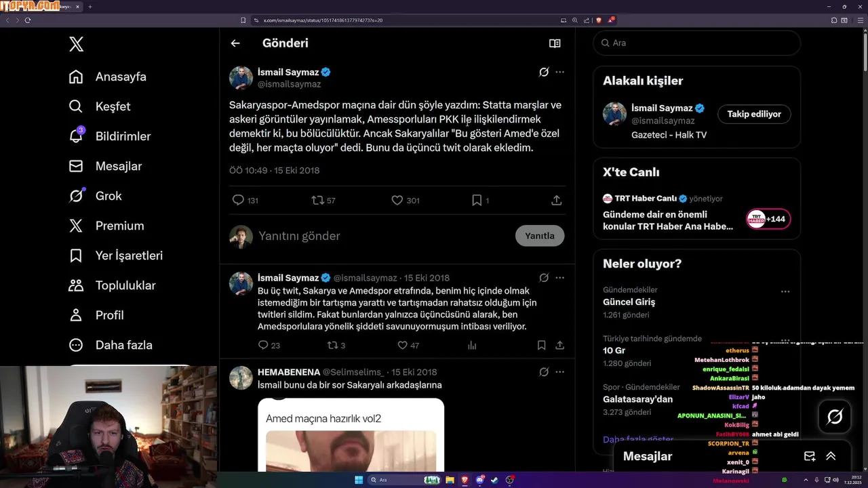868x488 pixels.
Task: Open the ÖÖ 10:49 timestamp link
Action: point(274,170)
